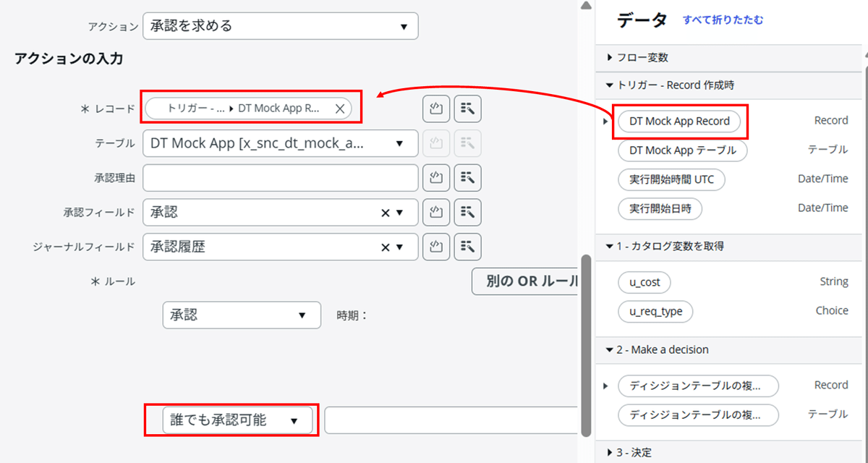The width and height of the screenshot is (868, 463).
Task: Select the u_cost data pill
Action: tap(644, 282)
